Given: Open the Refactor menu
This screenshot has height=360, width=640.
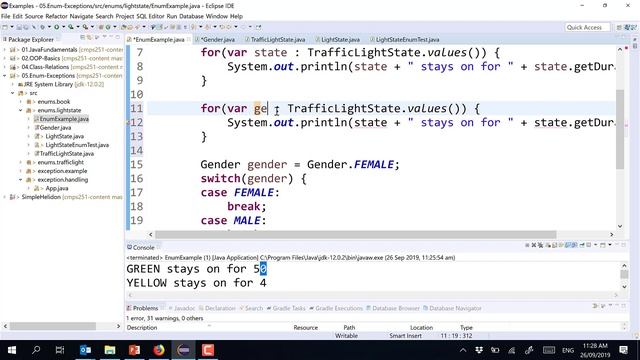Looking at the screenshot, I should click(x=56, y=16).
